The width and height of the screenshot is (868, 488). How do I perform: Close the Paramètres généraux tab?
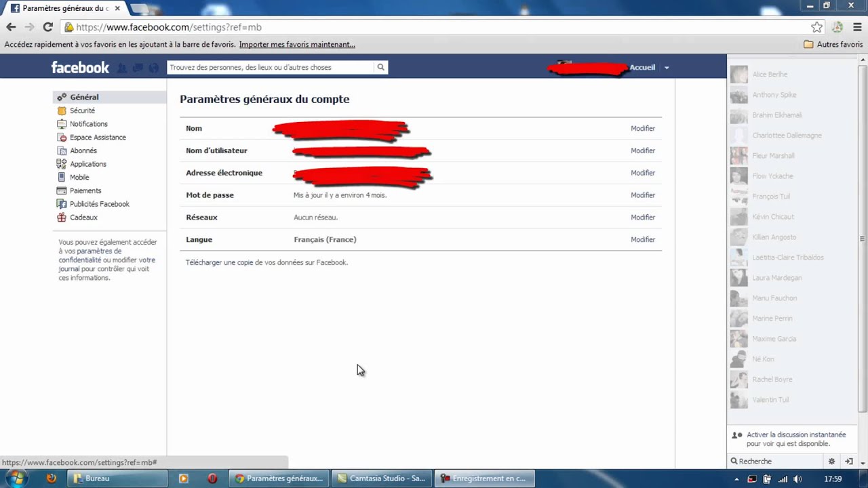pos(117,8)
